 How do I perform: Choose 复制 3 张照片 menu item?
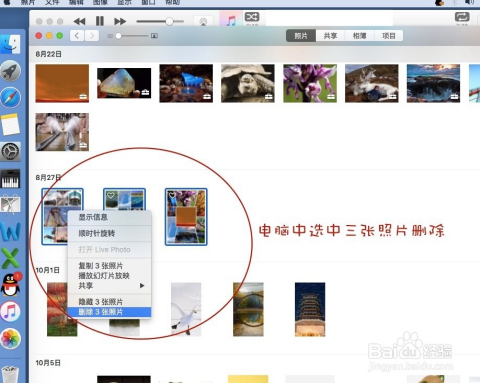pyautogui.click(x=109, y=266)
